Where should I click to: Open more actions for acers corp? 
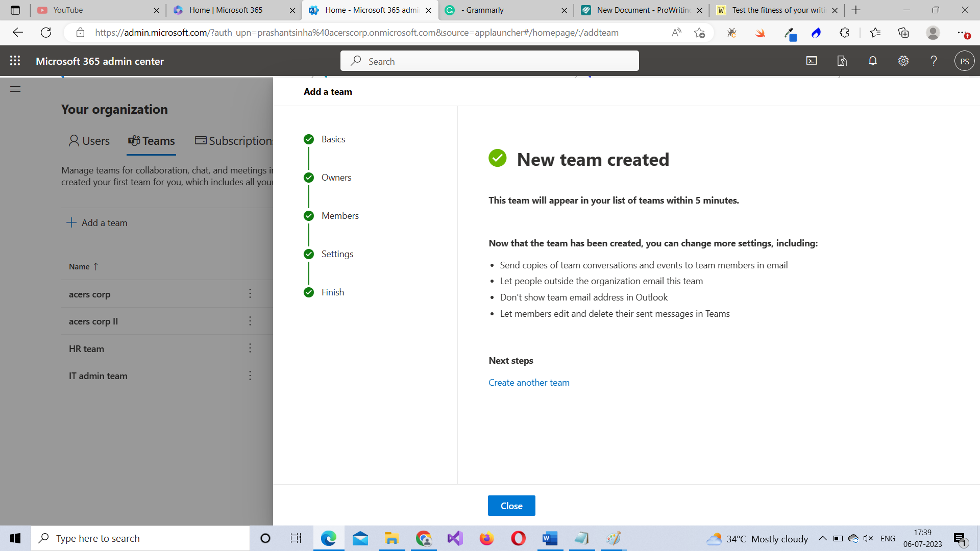pyautogui.click(x=250, y=293)
